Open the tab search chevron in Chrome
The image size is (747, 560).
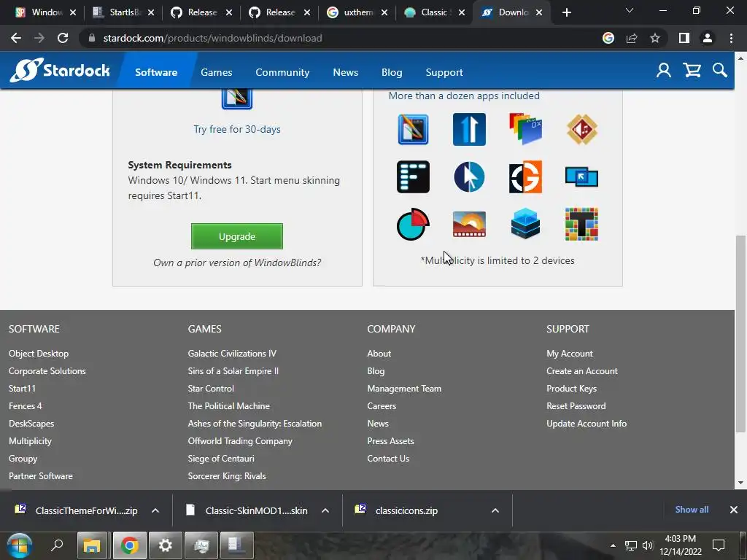tap(630, 10)
